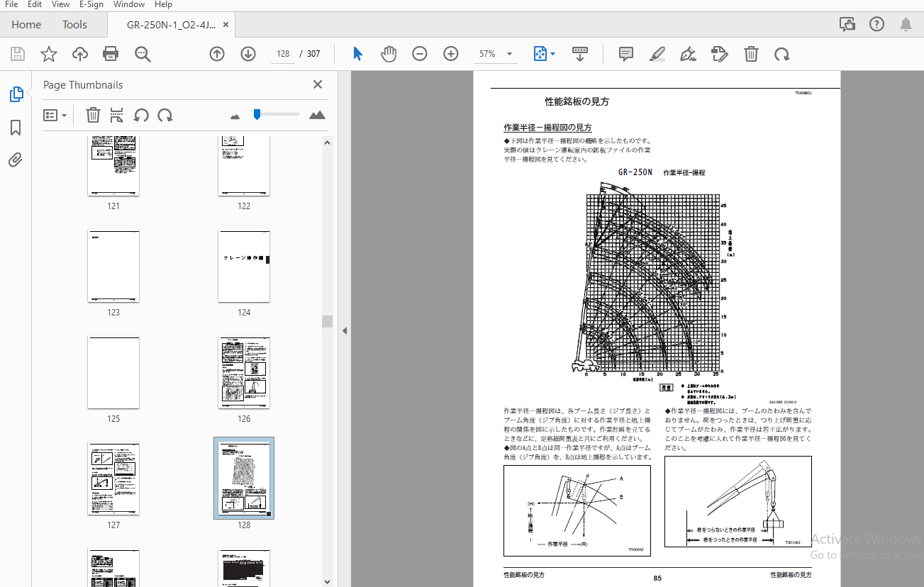Click the thumbnails panel scrollbar handle
Image resolution: width=924 pixels, height=587 pixels.
[328, 321]
